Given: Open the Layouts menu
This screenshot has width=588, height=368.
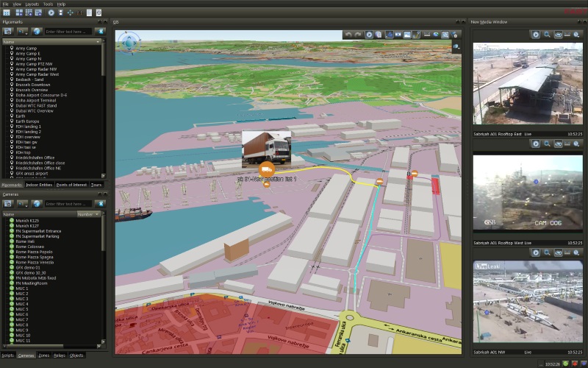Looking at the screenshot, I should point(32,4).
